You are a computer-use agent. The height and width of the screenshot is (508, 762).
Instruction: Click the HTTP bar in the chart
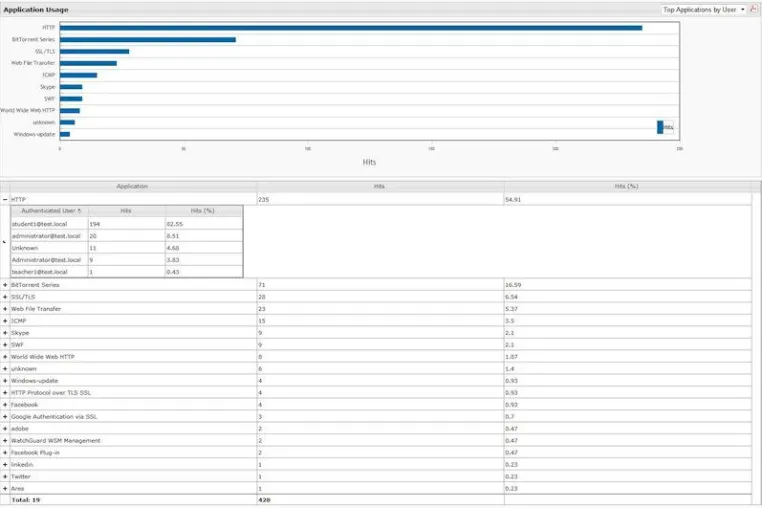tap(351, 28)
